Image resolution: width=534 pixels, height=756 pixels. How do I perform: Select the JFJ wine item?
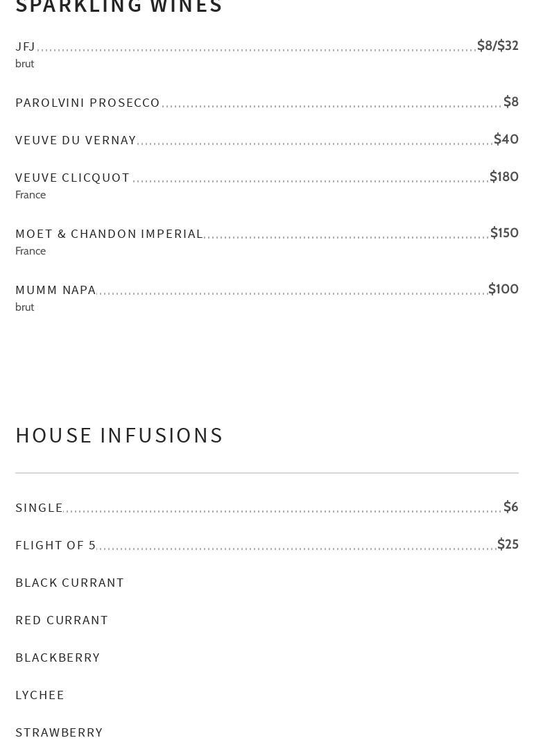26,47
